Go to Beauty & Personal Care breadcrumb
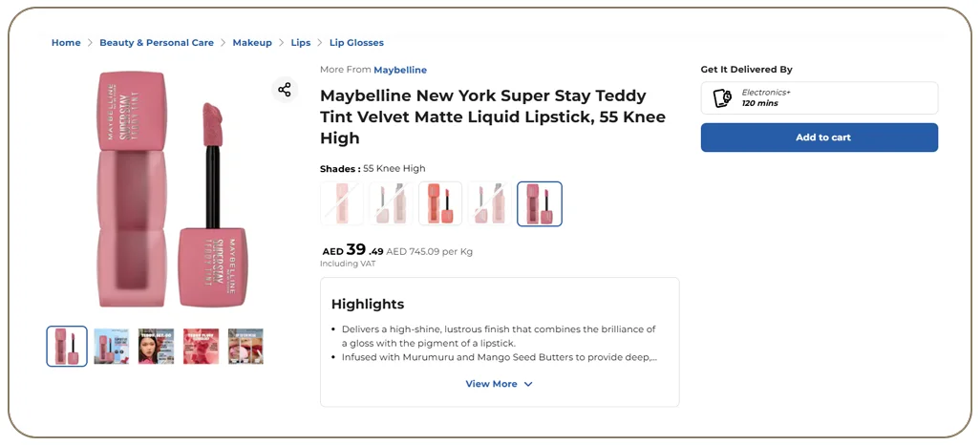Viewport: 980px width, 445px height. pyautogui.click(x=157, y=43)
